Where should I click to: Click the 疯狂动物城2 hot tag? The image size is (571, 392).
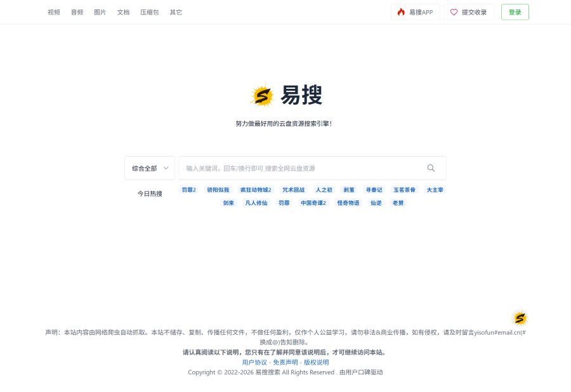[256, 190]
